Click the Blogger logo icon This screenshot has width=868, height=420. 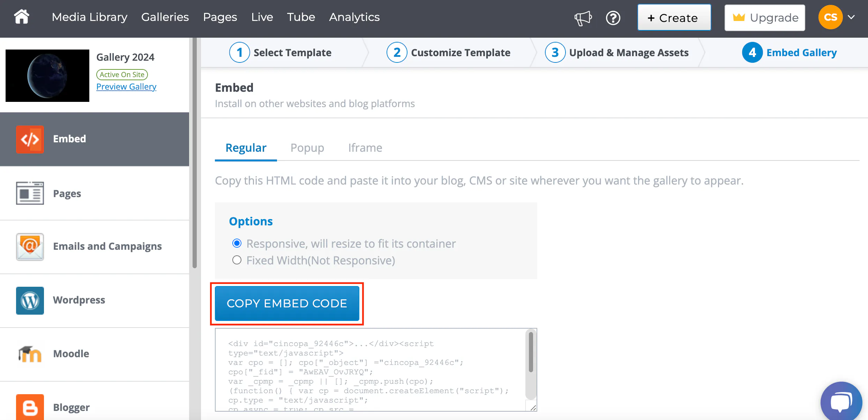click(30, 407)
